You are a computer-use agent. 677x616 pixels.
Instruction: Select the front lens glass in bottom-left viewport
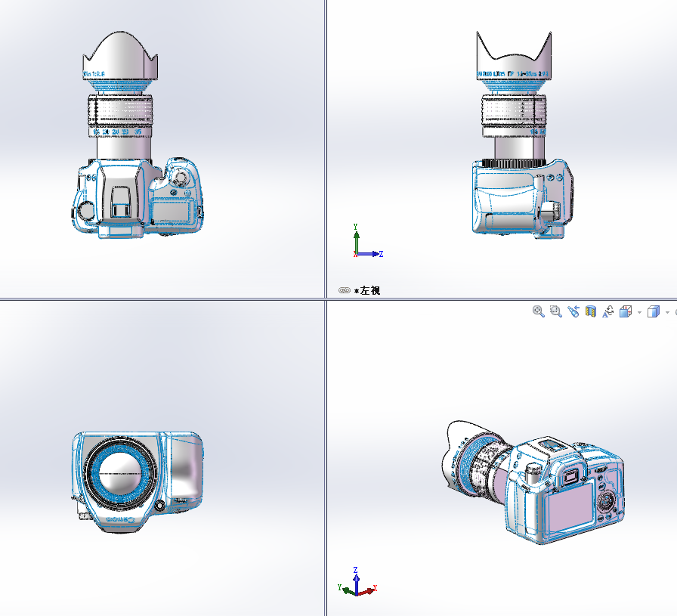pyautogui.click(x=121, y=472)
